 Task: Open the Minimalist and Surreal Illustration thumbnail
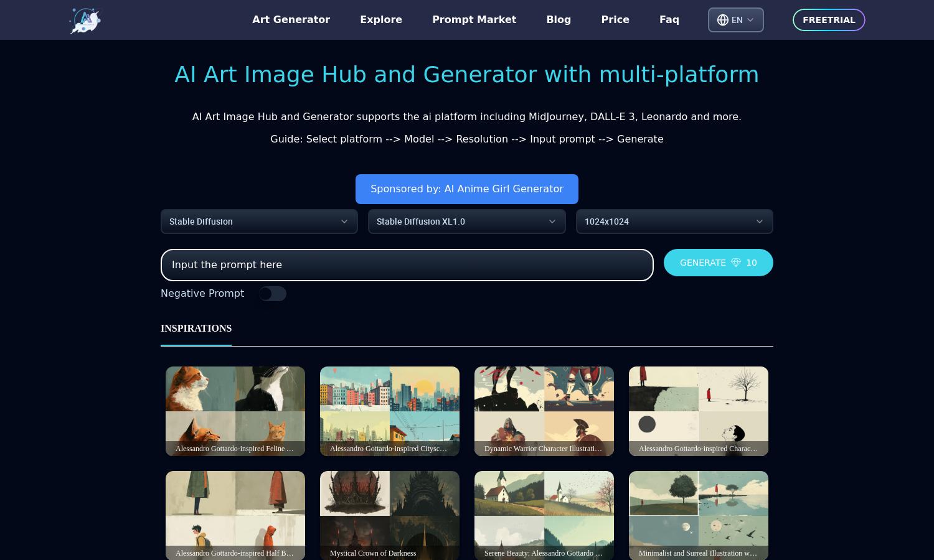pyautogui.click(x=699, y=516)
